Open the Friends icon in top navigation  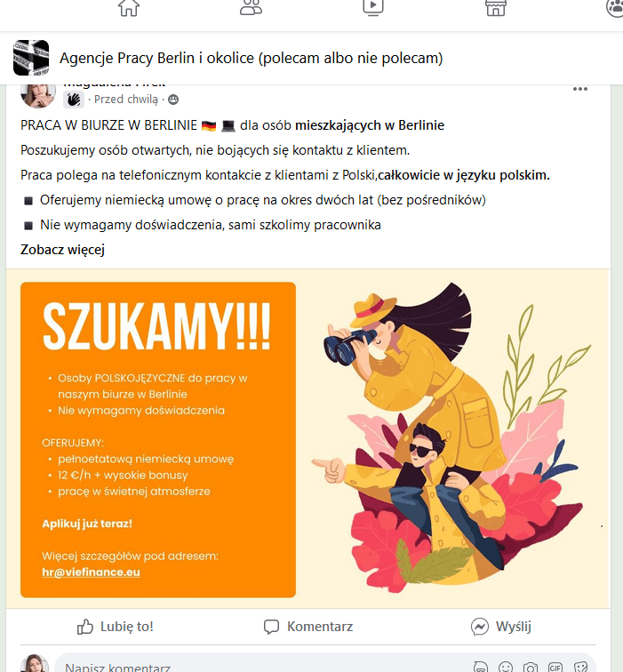coord(251,7)
